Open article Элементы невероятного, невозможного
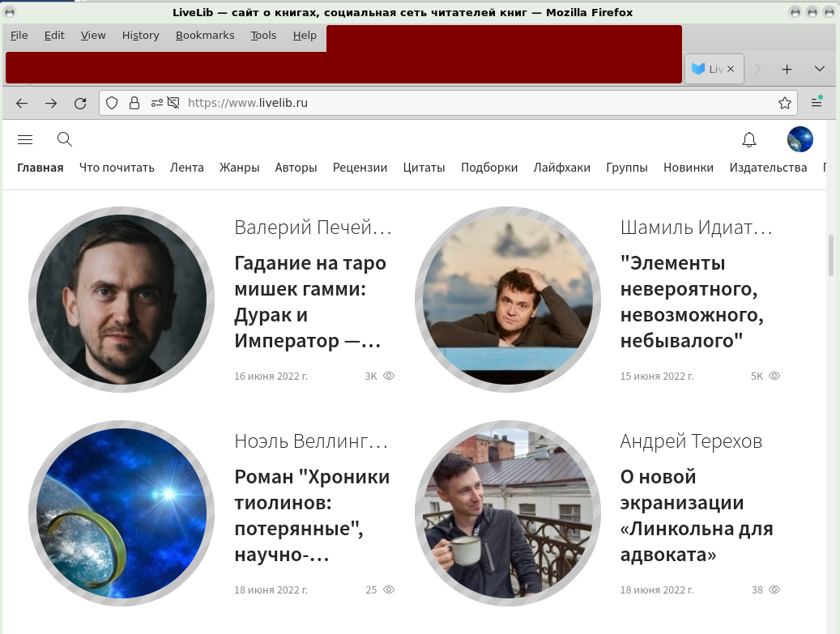 [692, 301]
